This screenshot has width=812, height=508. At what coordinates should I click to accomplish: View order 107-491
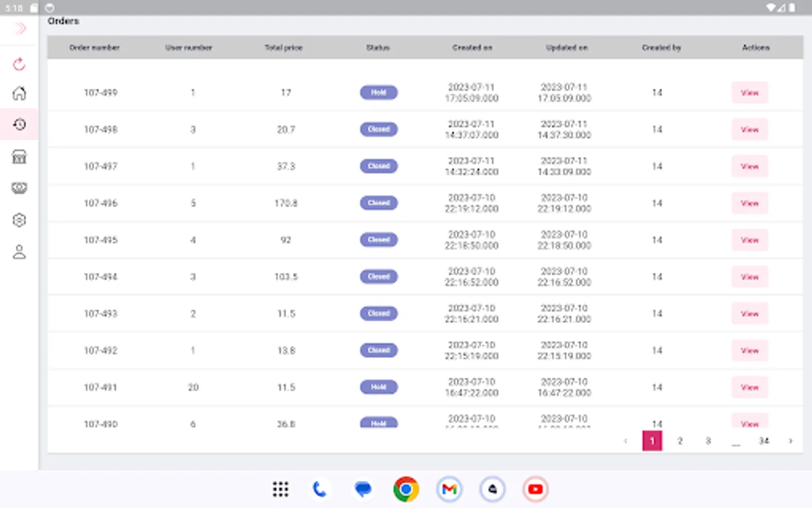pos(749,387)
